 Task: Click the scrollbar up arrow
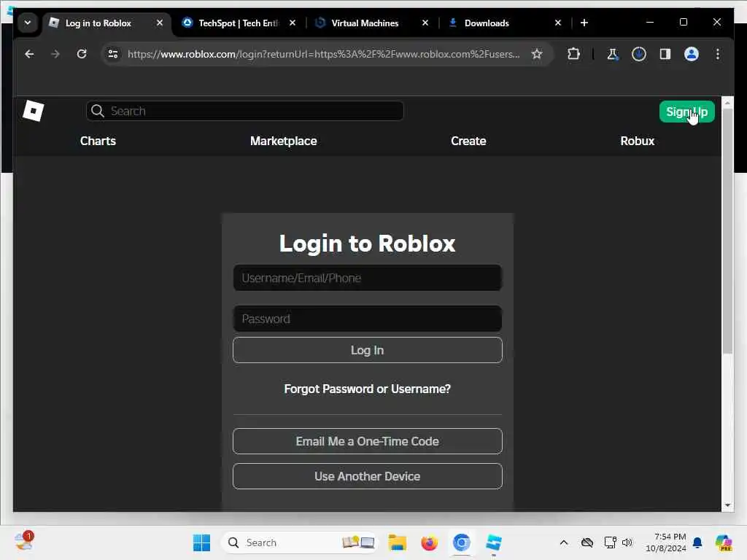pyautogui.click(x=727, y=102)
